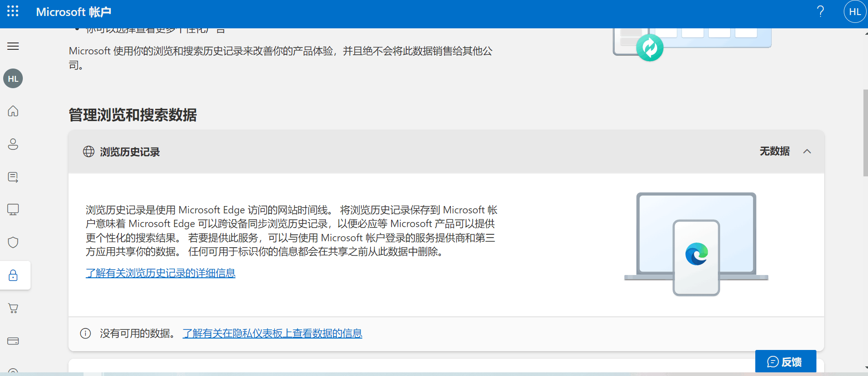Open the shopping cart order history icon
The width and height of the screenshot is (868, 376).
(13, 308)
